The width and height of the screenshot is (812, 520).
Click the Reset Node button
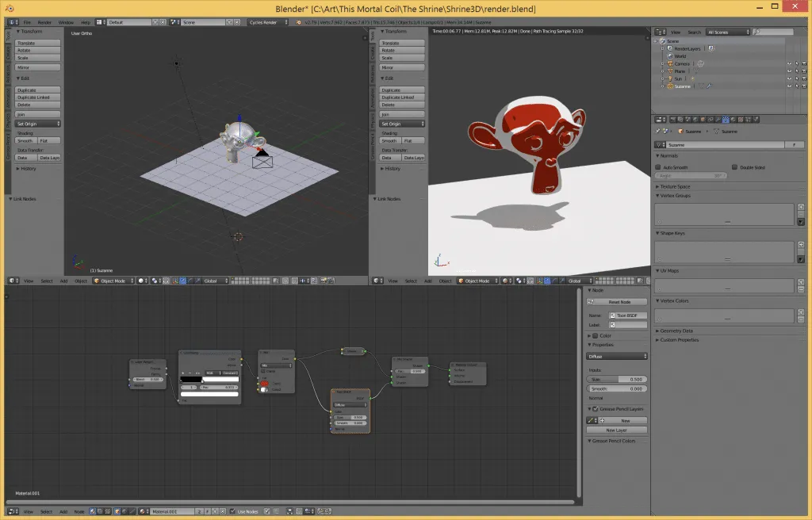pos(619,301)
